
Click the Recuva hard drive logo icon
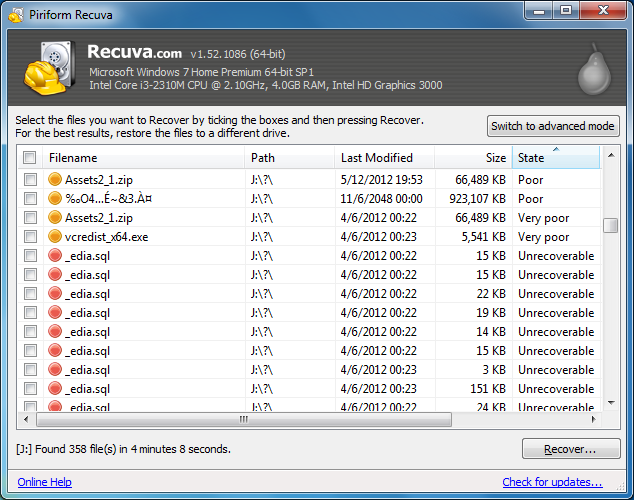click(50, 68)
